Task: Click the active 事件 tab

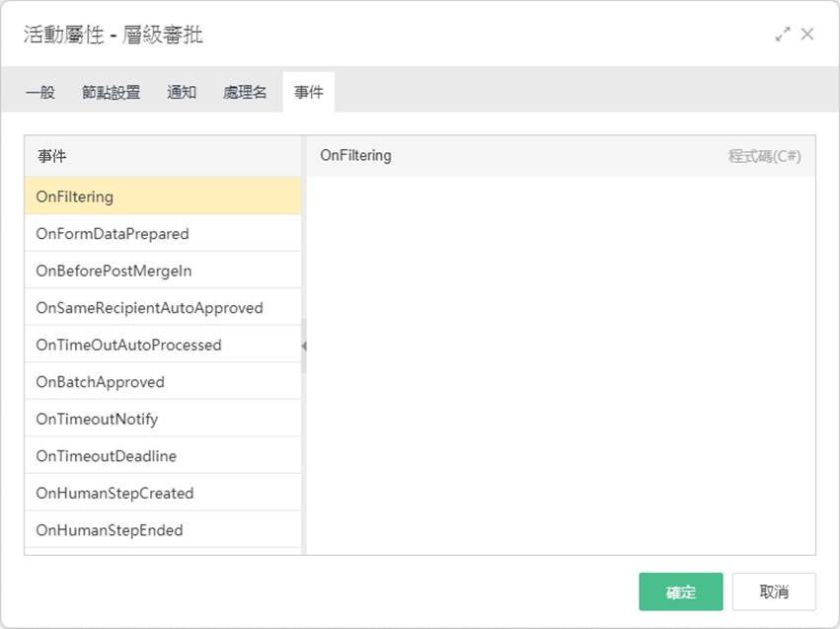Action: click(309, 92)
